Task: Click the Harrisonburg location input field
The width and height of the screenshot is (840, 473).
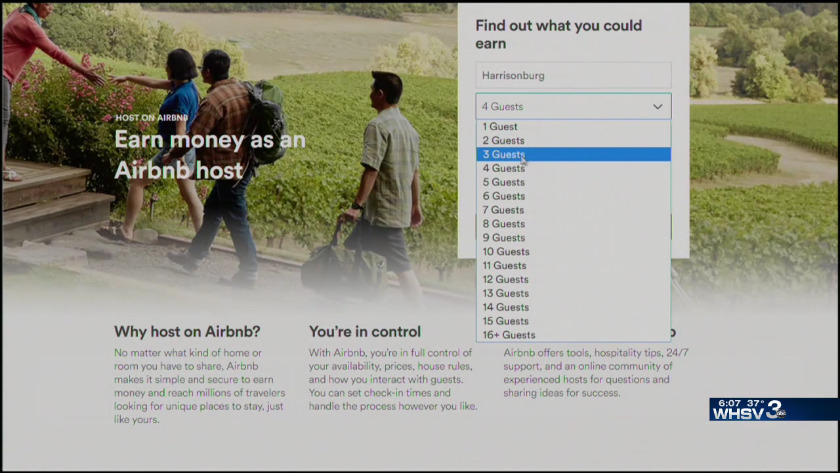Action: click(x=573, y=75)
